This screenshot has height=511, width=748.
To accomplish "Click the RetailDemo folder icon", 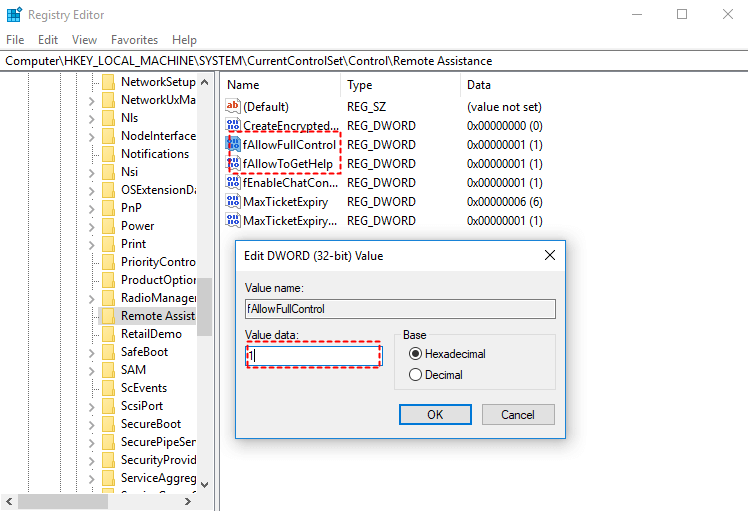I will (x=109, y=334).
